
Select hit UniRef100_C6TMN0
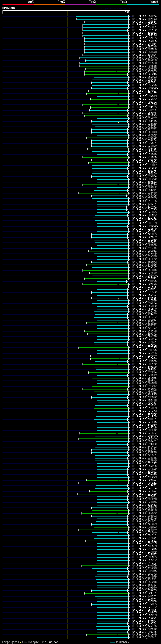tap(144, 530)
